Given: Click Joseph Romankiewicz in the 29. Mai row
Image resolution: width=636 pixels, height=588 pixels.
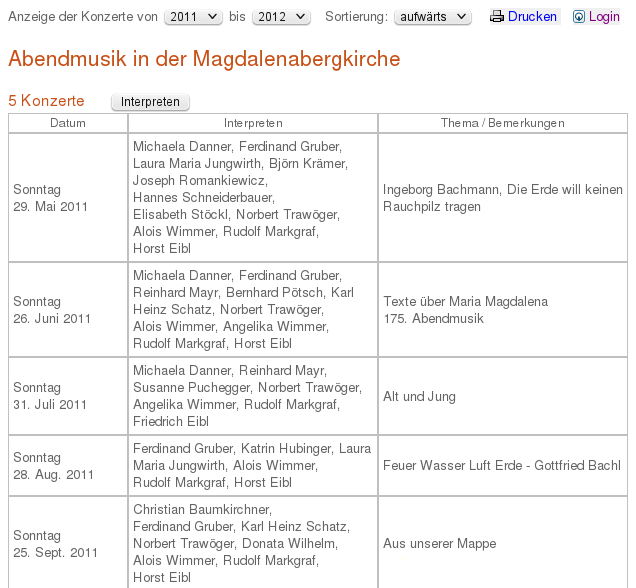Looking at the screenshot, I should click(x=199, y=180).
